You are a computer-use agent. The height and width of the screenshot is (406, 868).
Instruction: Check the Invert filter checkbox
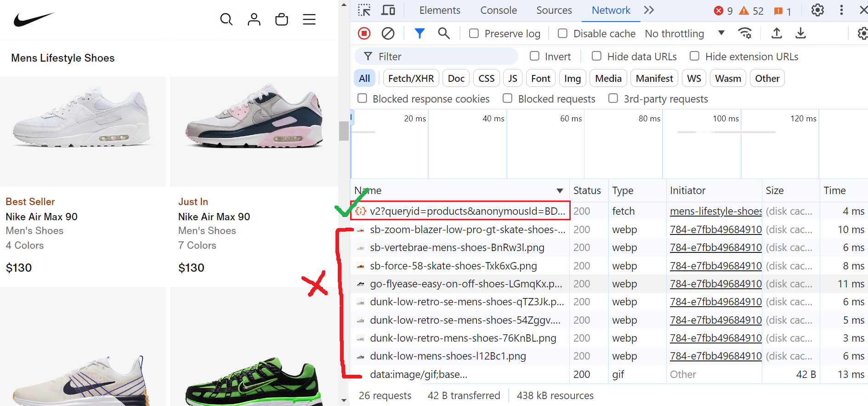534,56
